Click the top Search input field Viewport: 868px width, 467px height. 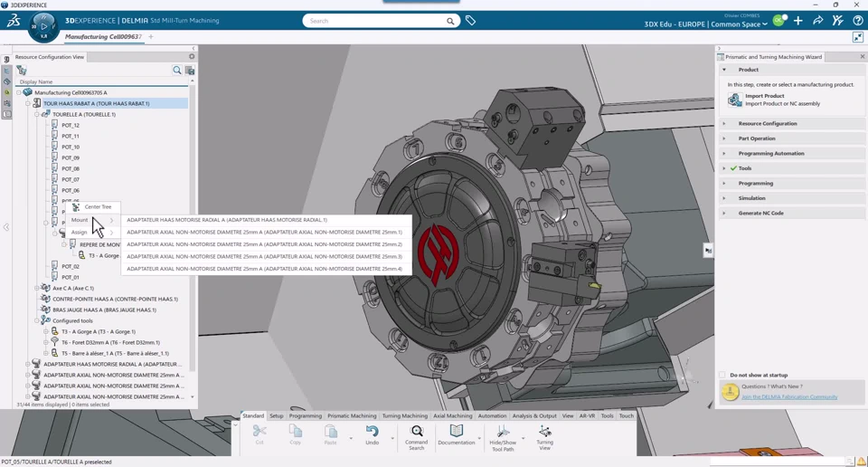tap(374, 21)
